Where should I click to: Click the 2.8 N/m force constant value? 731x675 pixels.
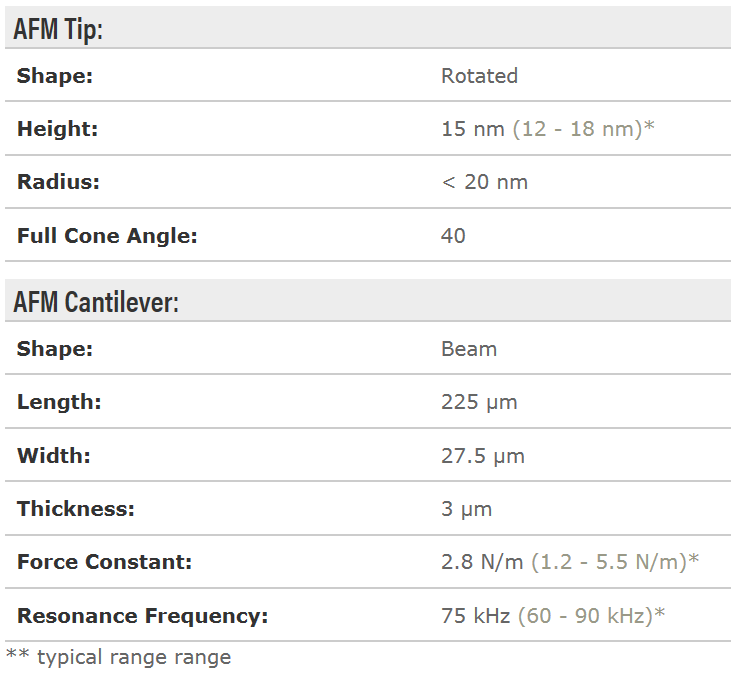pos(482,562)
